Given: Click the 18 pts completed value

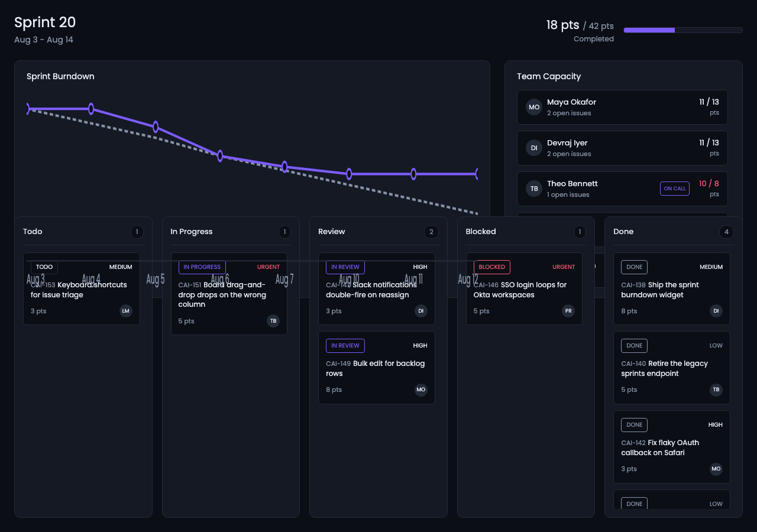Looking at the screenshot, I should tap(562, 25).
